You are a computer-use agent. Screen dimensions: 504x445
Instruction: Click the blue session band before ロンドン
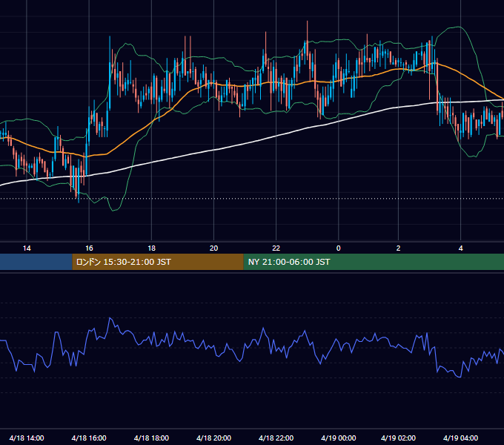tap(36, 262)
